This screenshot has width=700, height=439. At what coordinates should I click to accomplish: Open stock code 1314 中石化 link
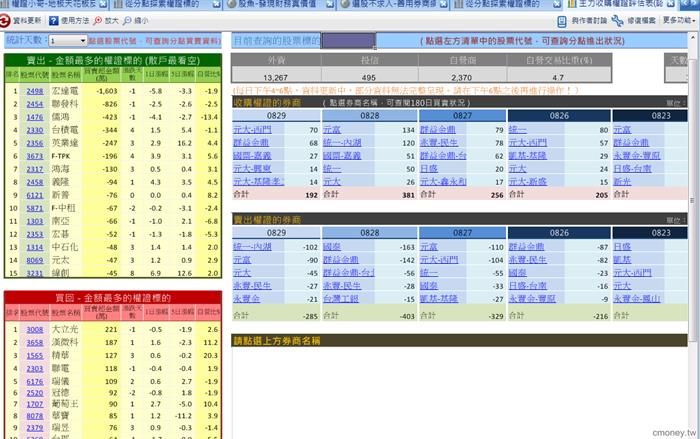34,247
